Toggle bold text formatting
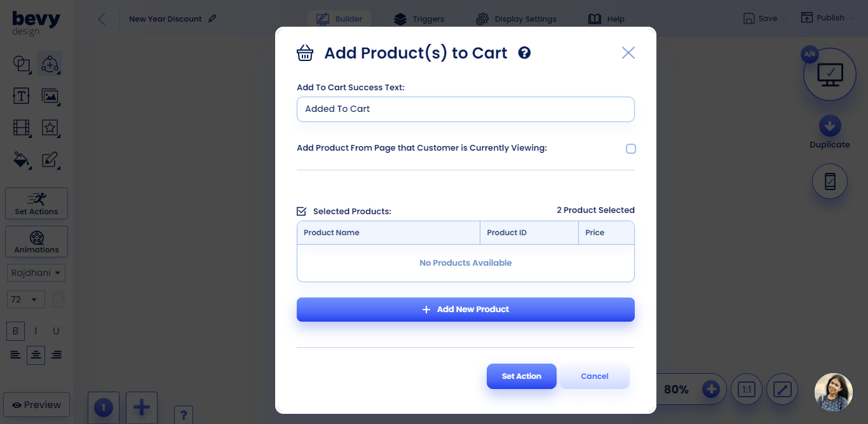The height and width of the screenshot is (424, 868). point(15,331)
